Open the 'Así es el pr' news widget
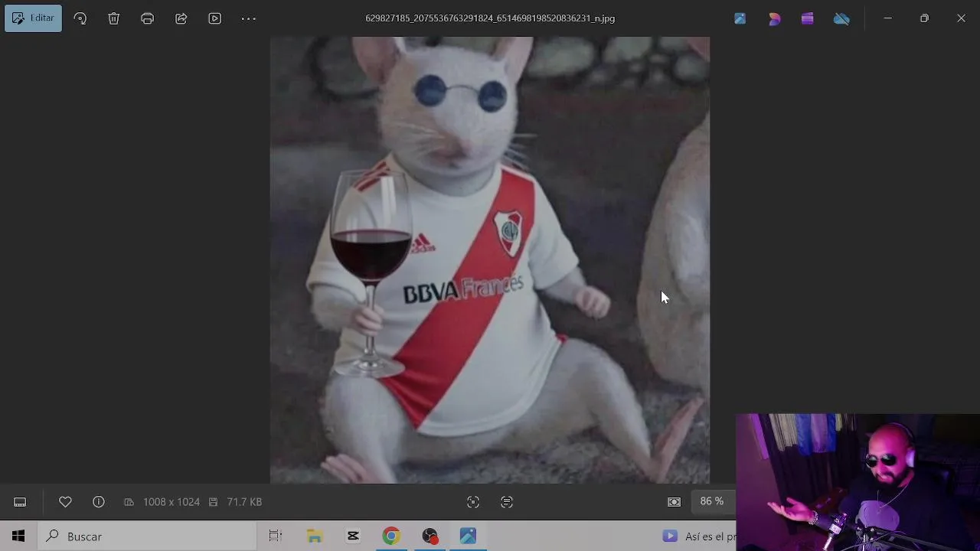The width and height of the screenshot is (980, 551). [x=698, y=536]
